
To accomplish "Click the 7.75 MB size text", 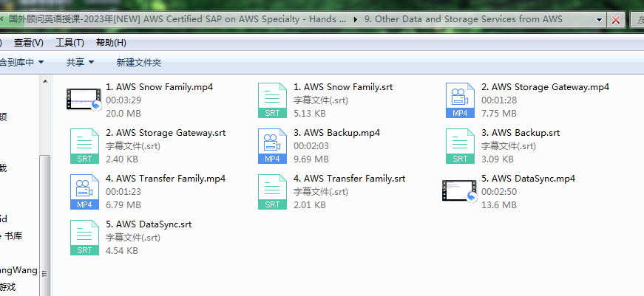I will point(499,113).
